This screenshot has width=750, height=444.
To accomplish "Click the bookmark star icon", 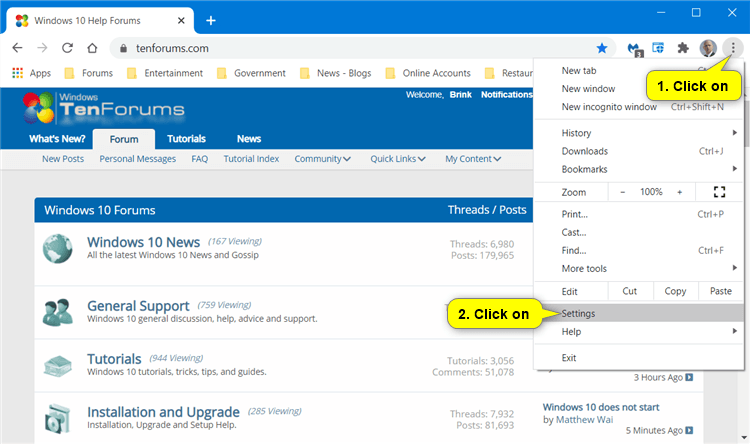I will pyautogui.click(x=602, y=48).
